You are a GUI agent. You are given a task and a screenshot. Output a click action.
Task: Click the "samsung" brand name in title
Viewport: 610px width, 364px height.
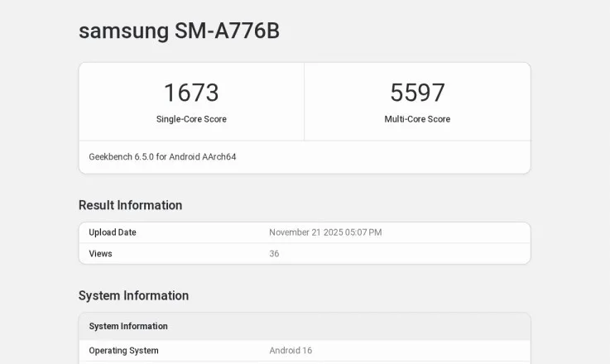click(123, 31)
